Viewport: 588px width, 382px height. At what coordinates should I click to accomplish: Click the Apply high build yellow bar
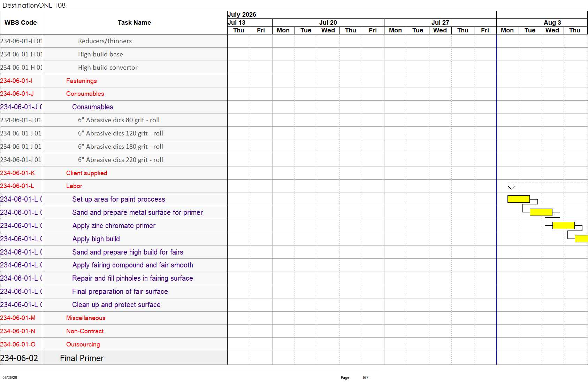(x=581, y=239)
